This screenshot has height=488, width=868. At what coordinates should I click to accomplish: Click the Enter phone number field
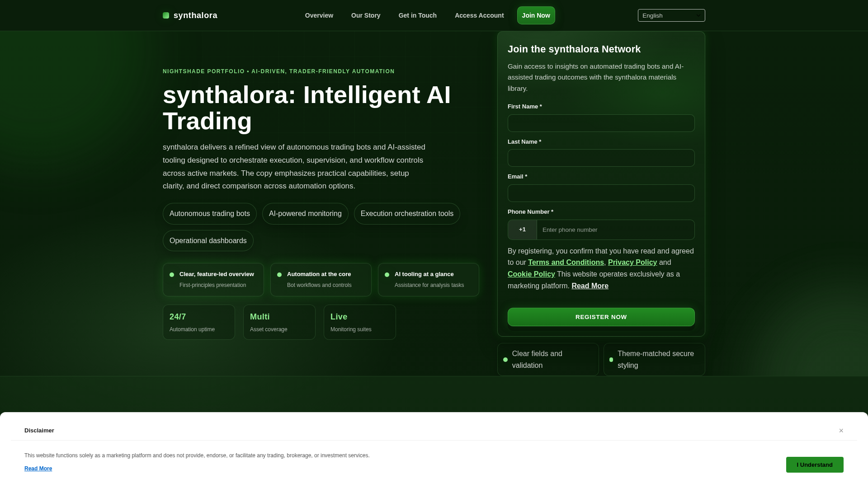click(x=615, y=230)
